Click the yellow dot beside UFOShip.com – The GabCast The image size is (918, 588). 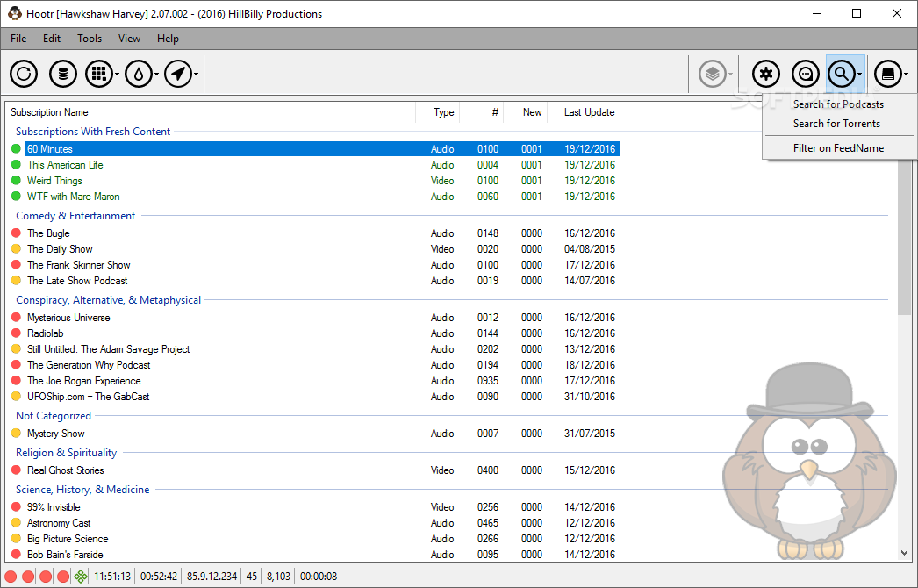17,397
